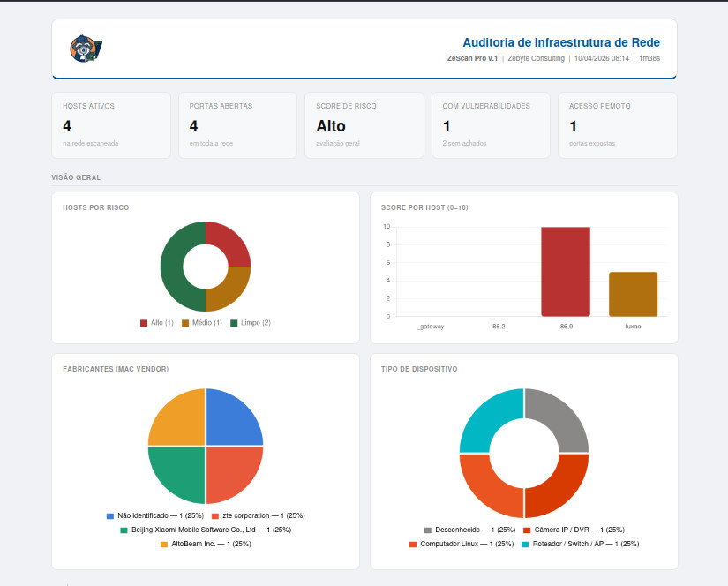This screenshot has width=728, height=586.
Task: Open the HOSTS ATIVOS stat card
Action: click(x=111, y=124)
